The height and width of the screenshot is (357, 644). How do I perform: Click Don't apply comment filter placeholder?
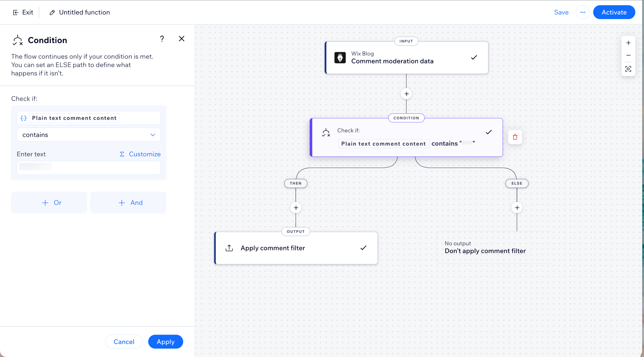(493, 248)
